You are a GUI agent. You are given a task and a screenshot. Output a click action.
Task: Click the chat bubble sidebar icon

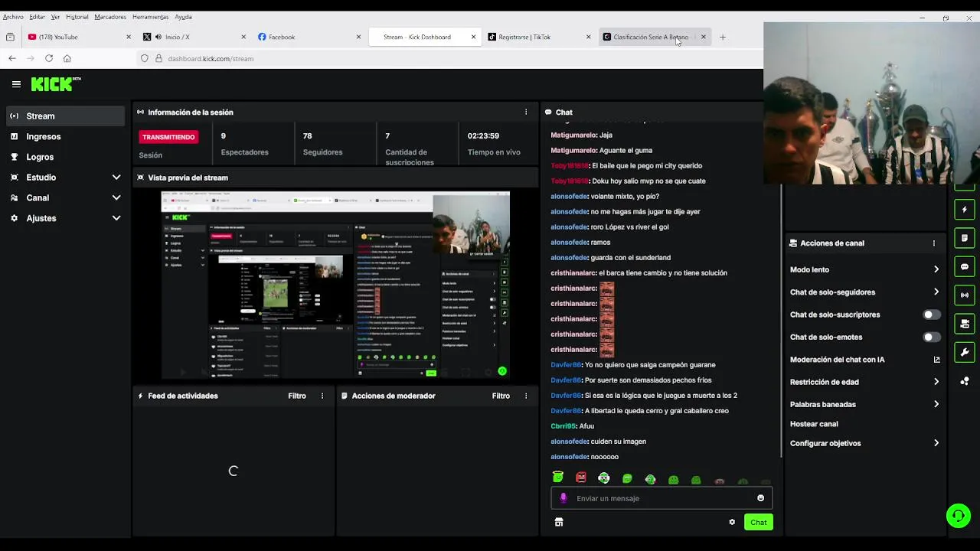coord(965,267)
